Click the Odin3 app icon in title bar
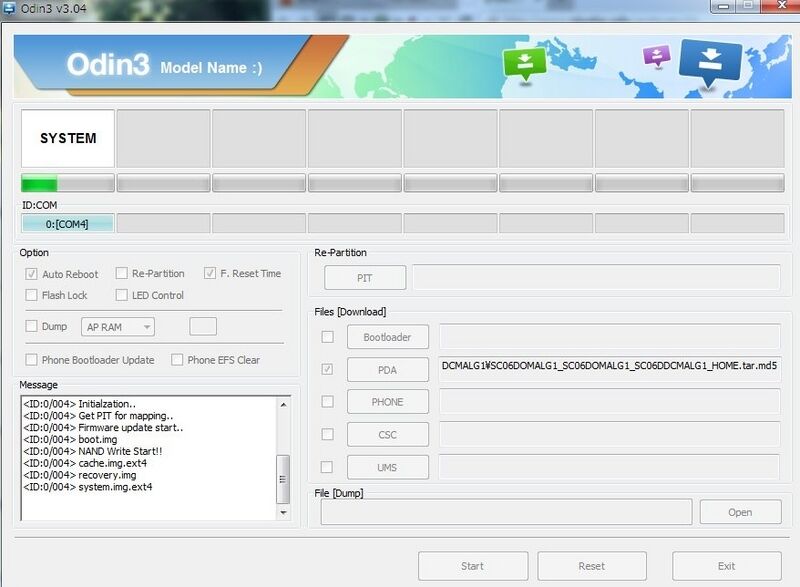 (8, 8)
